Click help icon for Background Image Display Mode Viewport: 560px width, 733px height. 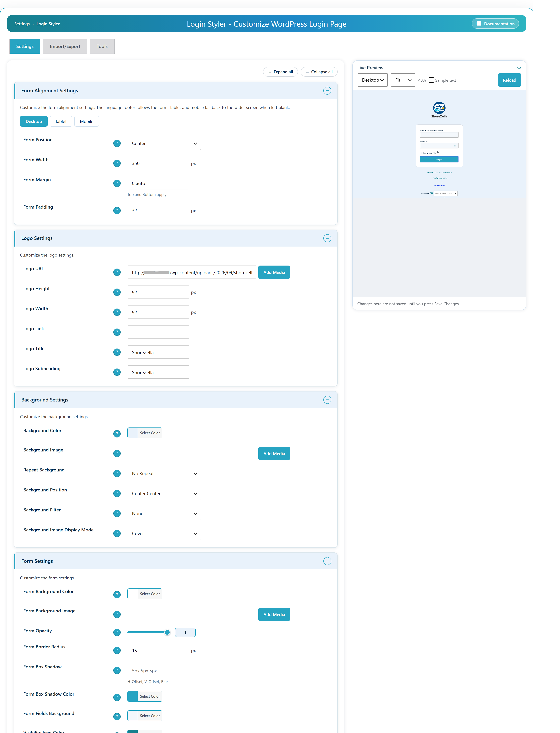click(x=117, y=533)
